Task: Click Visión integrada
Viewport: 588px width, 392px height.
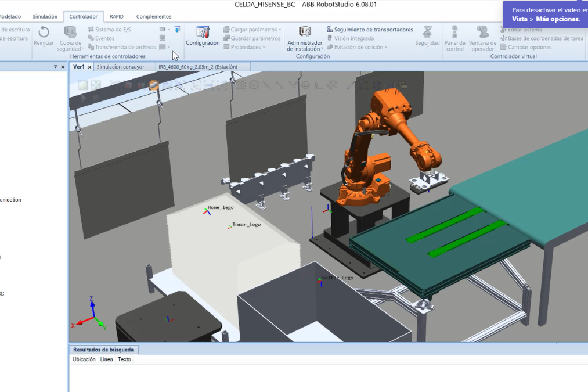Action: click(350, 38)
